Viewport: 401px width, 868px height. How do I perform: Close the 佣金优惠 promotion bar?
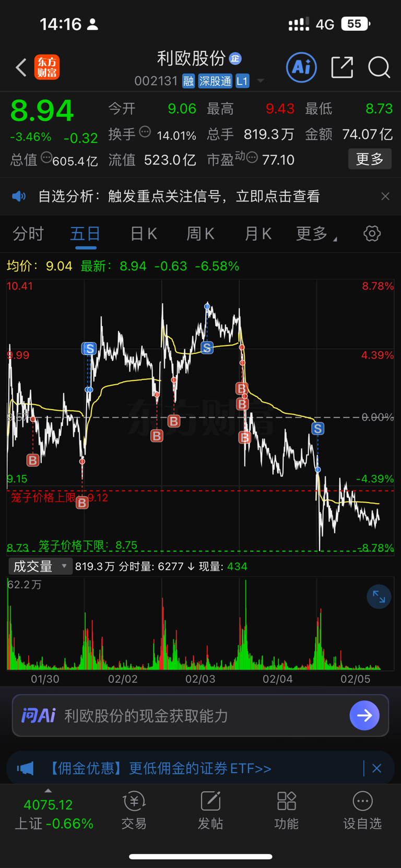377,768
